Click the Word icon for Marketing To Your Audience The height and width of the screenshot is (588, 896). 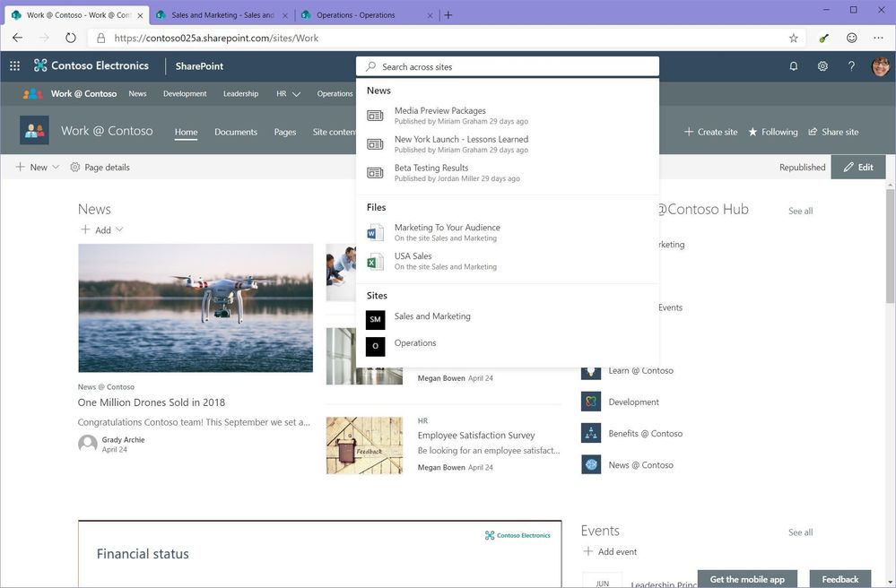[375, 232]
